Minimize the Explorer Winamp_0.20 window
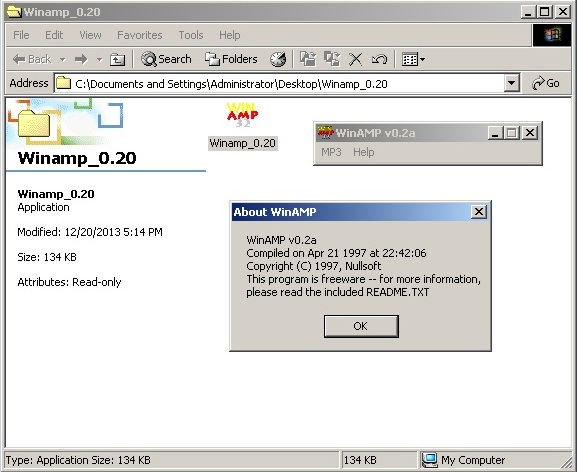Viewport: 577px width, 472px height. tap(528, 12)
